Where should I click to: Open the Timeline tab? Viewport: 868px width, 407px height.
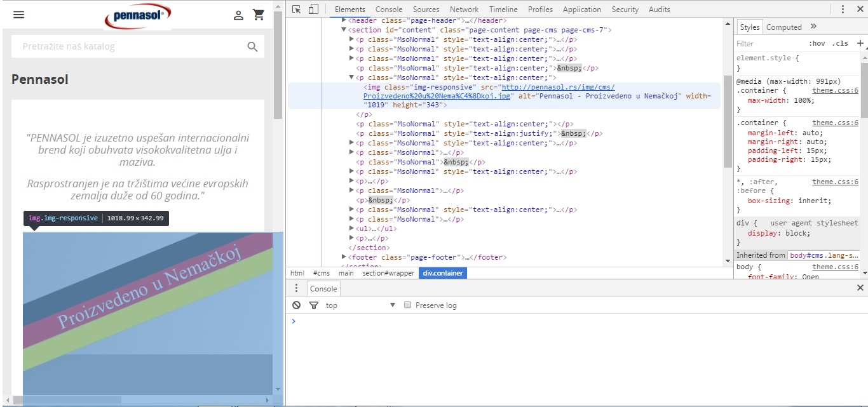503,9
